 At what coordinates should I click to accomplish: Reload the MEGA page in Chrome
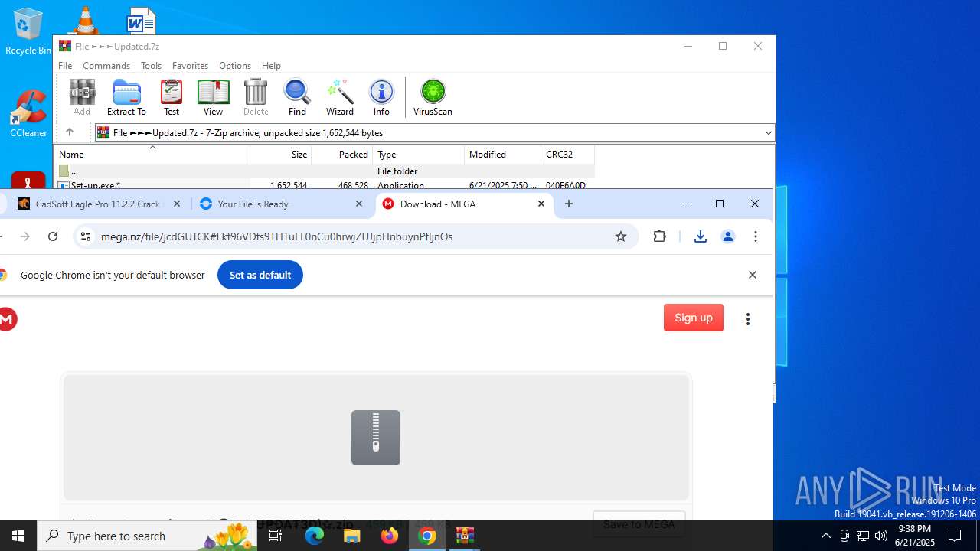click(53, 236)
